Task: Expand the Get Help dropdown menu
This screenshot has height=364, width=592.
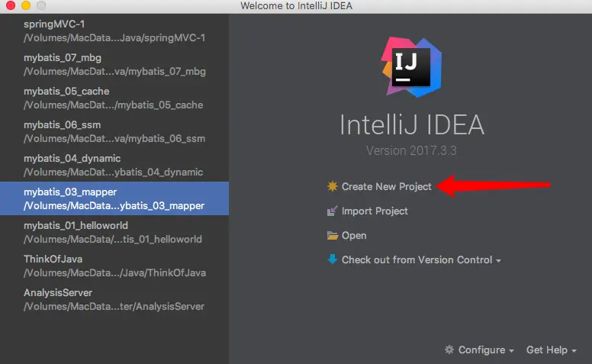Action: tap(552, 350)
